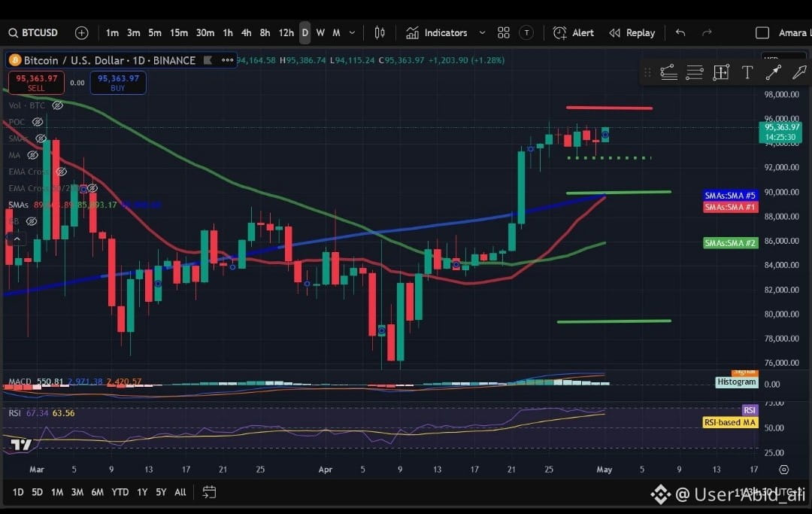Toggle visibility of POC indicator
The width and height of the screenshot is (812, 514).
[x=38, y=122]
